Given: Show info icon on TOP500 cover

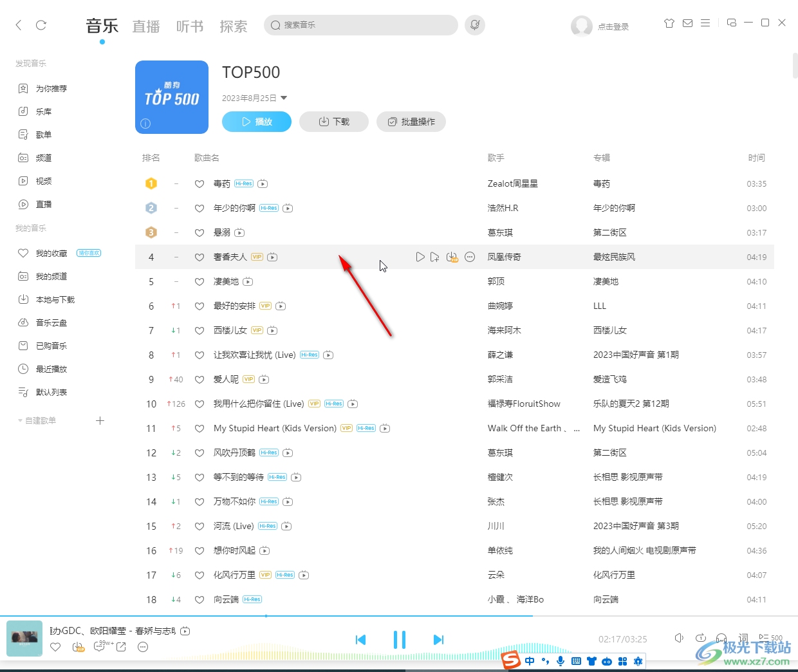Looking at the screenshot, I should tap(145, 124).
